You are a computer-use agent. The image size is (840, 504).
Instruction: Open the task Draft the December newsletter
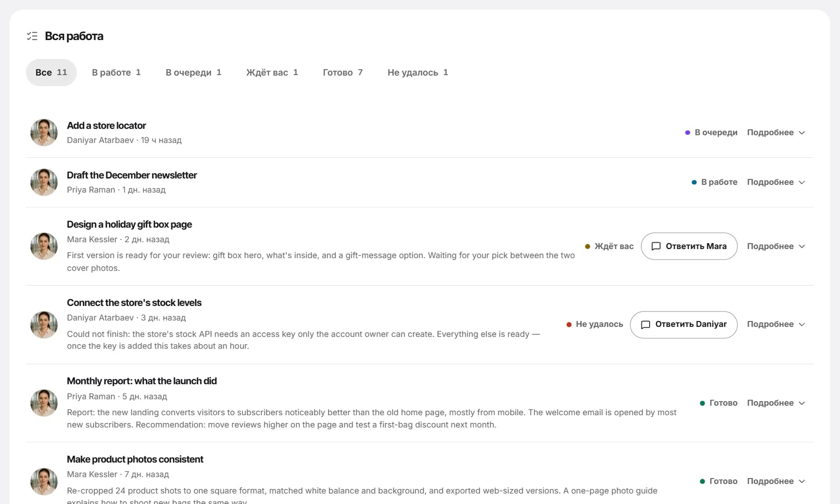pyautogui.click(x=132, y=175)
